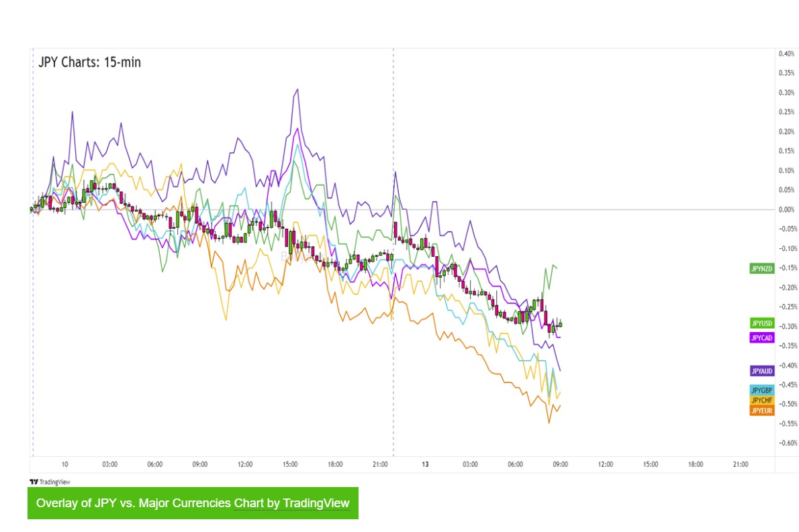
Task: Select date 13 on the time axis
Action: [x=425, y=464]
